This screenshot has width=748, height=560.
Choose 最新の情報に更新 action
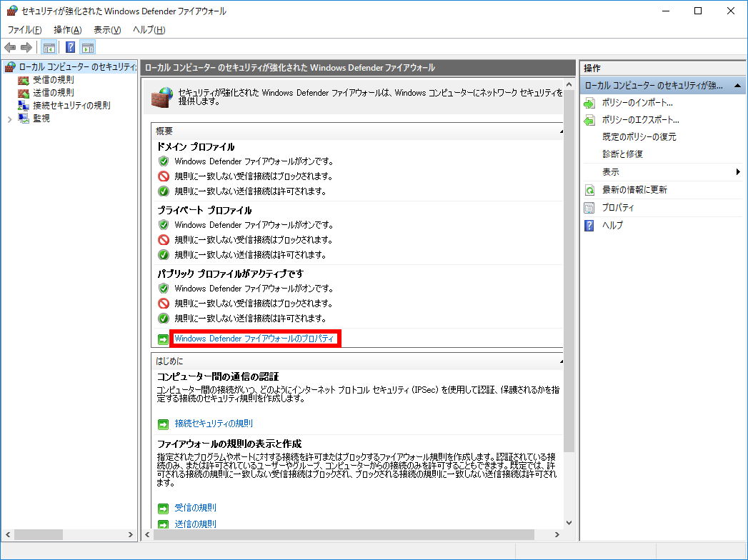click(634, 190)
